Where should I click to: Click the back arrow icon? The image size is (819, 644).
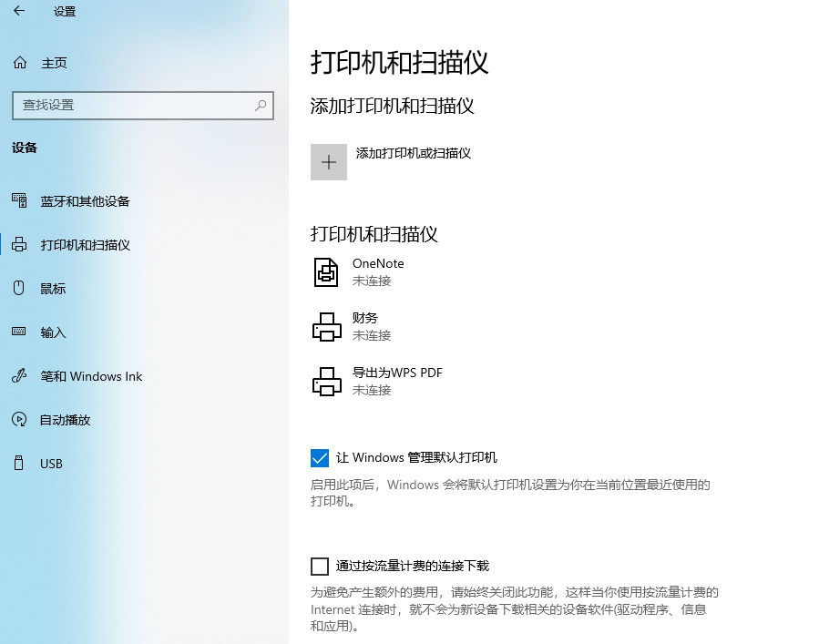19,10
